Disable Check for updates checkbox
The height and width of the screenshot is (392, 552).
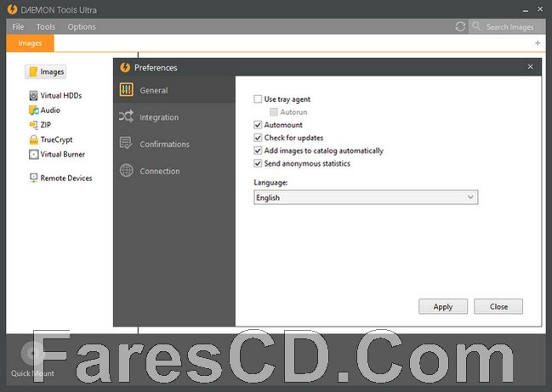pos(258,138)
